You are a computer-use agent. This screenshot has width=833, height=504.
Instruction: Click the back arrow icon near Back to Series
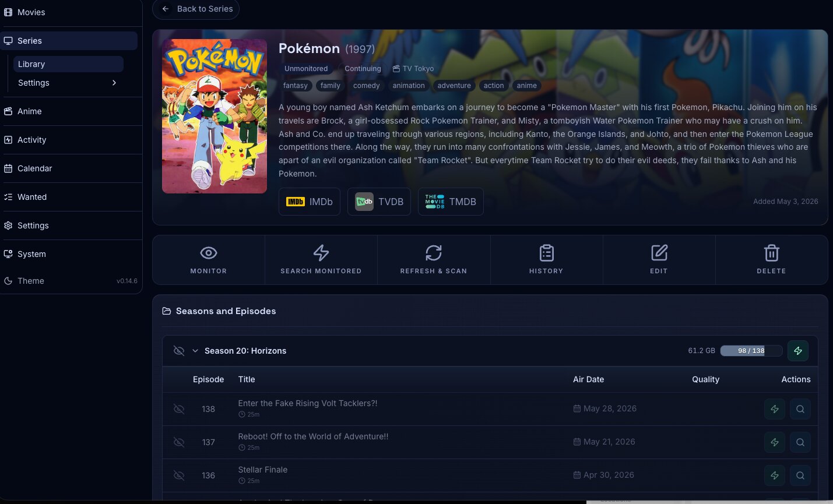click(x=166, y=9)
